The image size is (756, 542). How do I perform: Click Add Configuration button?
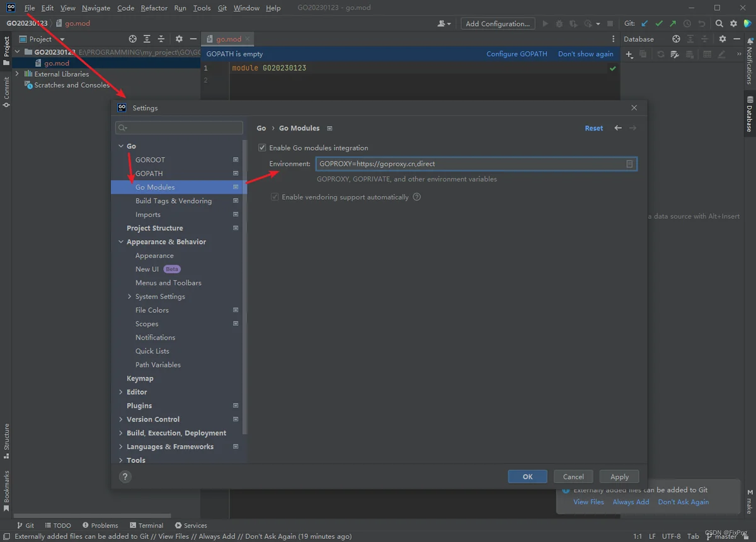498,24
